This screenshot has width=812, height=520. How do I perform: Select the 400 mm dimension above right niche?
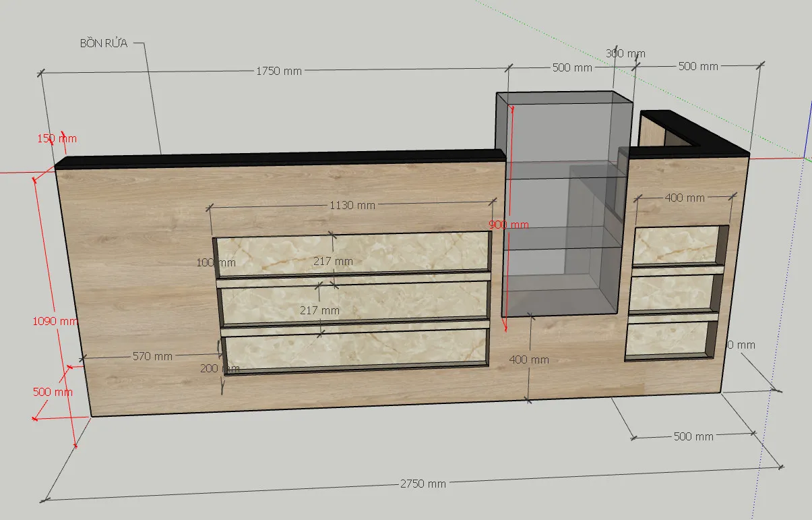coord(684,198)
